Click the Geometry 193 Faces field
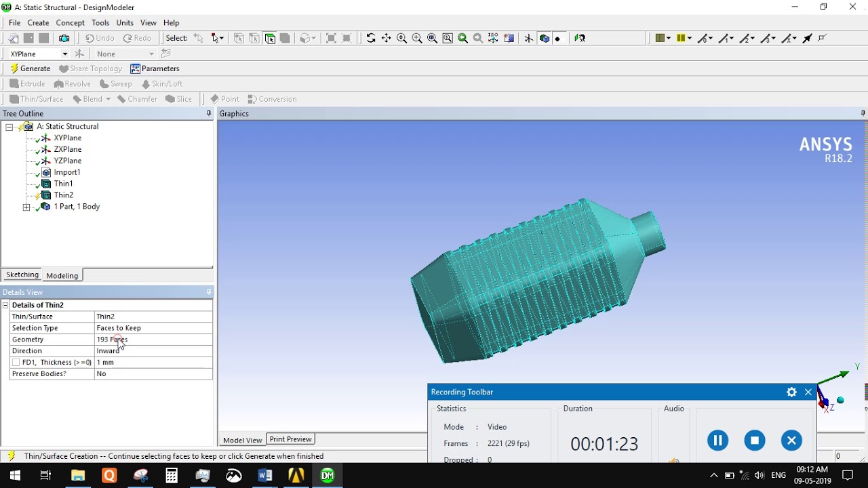Image resolution: width=868 pixels, height=488 pixels. pos(153,340)
